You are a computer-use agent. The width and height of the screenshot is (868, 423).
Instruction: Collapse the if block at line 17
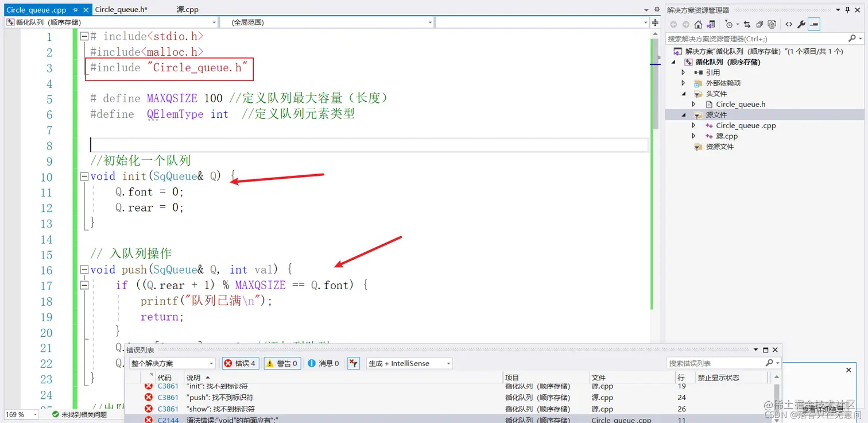click(x=84, y=285)
